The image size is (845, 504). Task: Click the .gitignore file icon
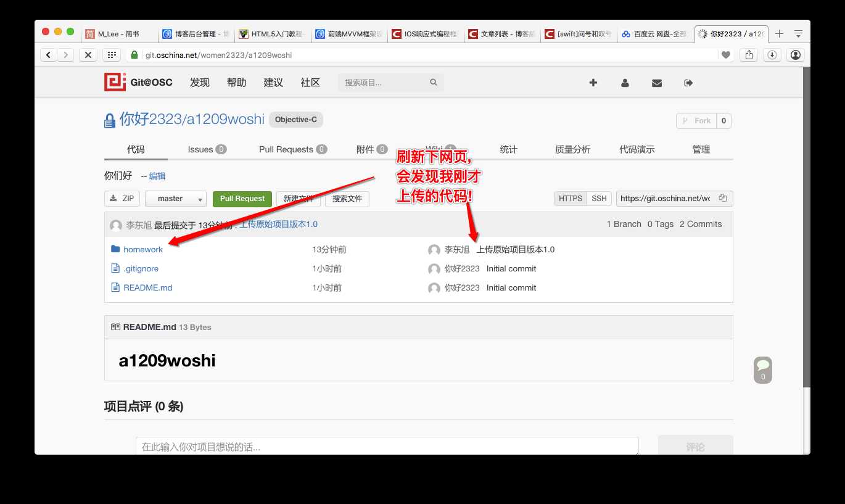click(x=115, y=268)
